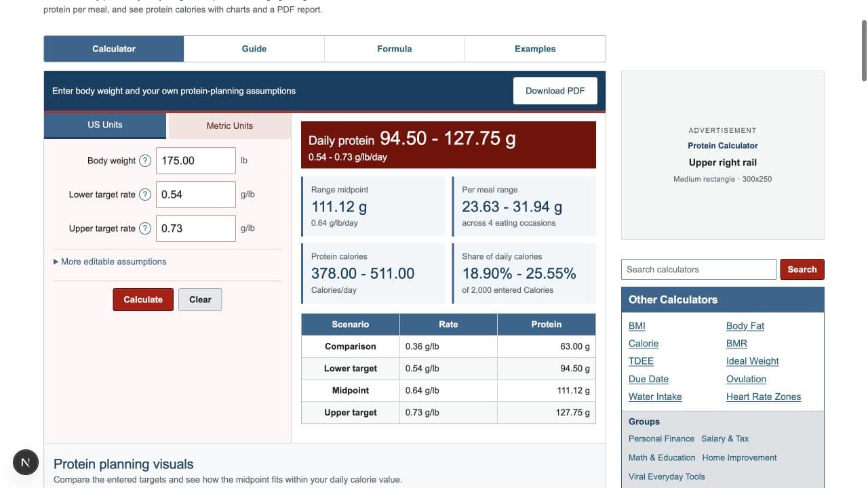
Task: Click the Search button
Action: pyautogui.click(x=802, y=269)
